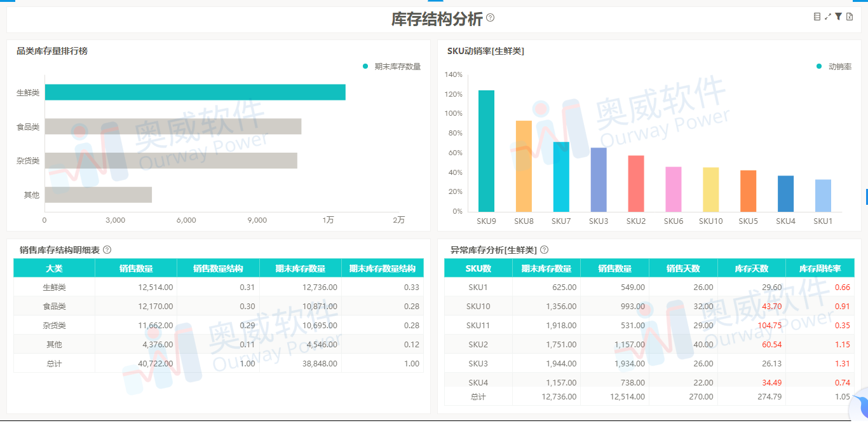Click the export report file icon
The height and width of the screenshot is (423, 868).
(851, 16)
